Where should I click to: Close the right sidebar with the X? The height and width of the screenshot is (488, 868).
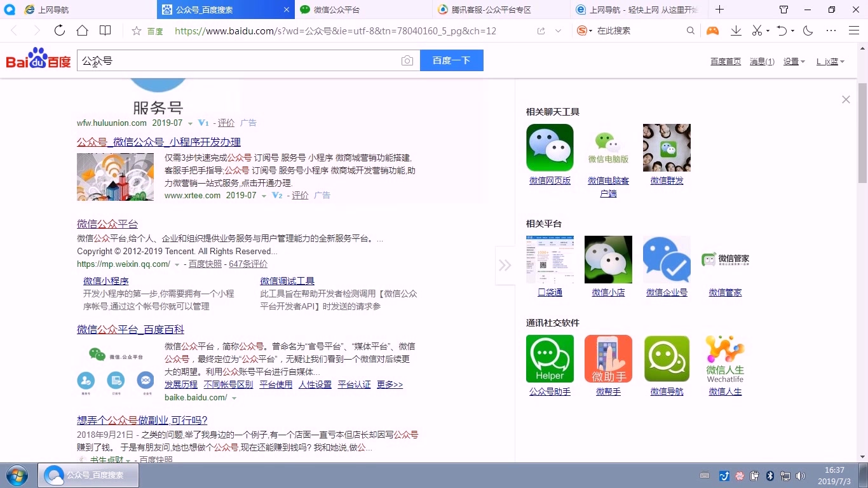[x=846, y=99]
